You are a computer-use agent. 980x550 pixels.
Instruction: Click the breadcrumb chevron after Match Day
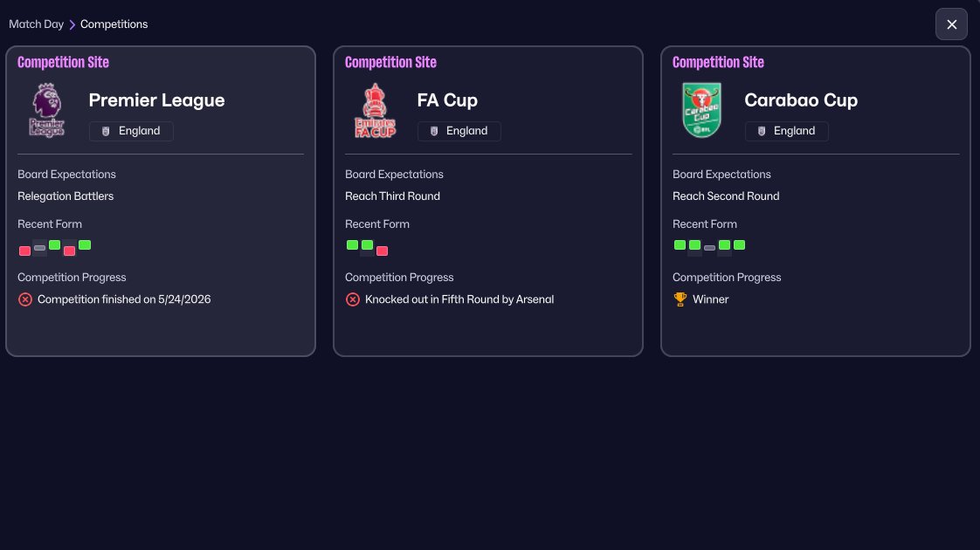[72, 24]
